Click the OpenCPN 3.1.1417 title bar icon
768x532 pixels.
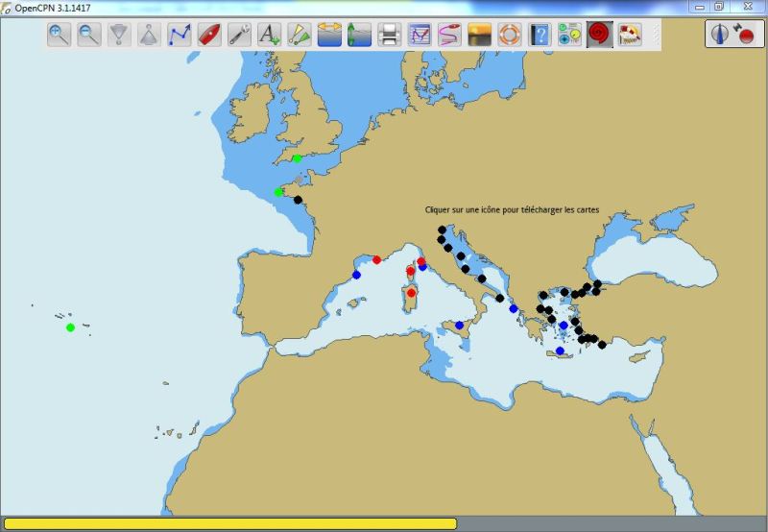pyautogui.click(x=6, y=8)
